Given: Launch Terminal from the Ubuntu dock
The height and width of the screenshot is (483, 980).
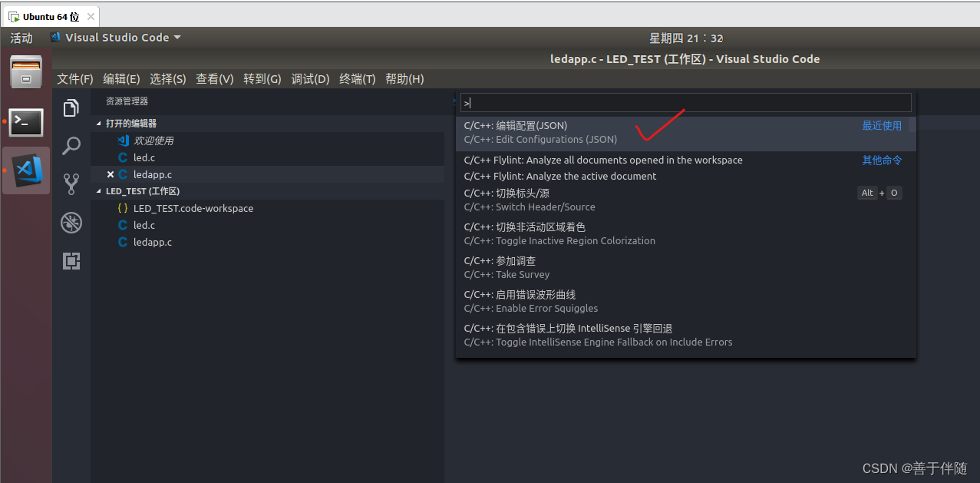Looking at the screenshot, I should click(26, 122).
